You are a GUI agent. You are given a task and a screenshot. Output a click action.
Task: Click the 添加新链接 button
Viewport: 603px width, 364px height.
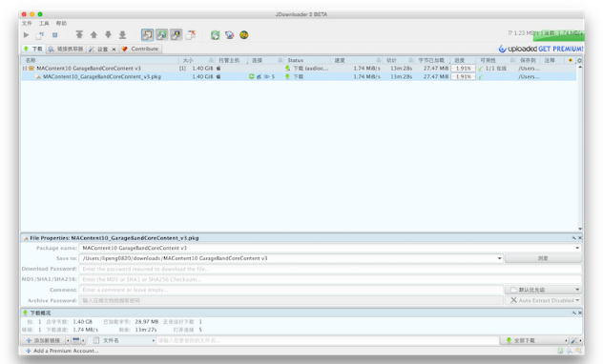pos(43,340)
